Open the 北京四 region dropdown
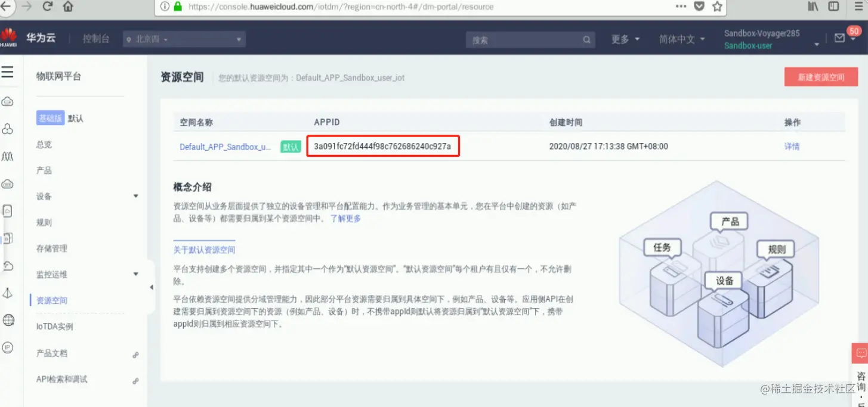 (184, 39)
